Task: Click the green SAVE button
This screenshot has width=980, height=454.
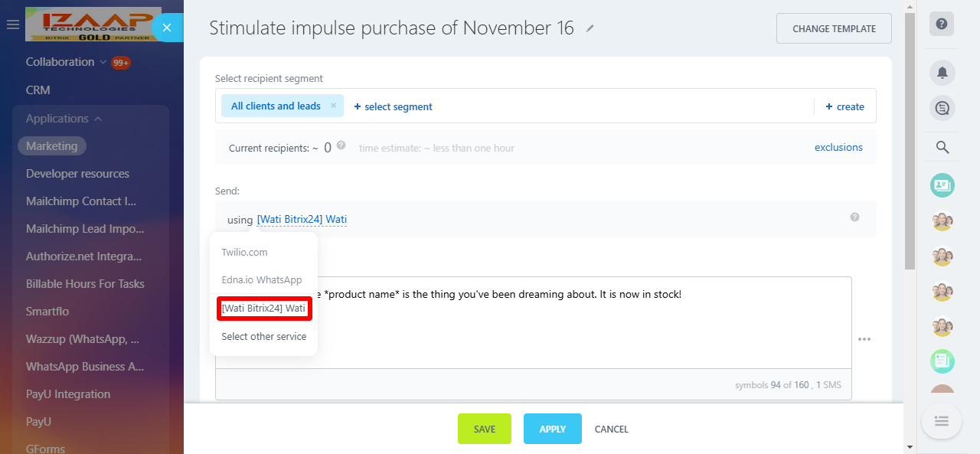Action: pyautogui.click(x=484, y=429)
